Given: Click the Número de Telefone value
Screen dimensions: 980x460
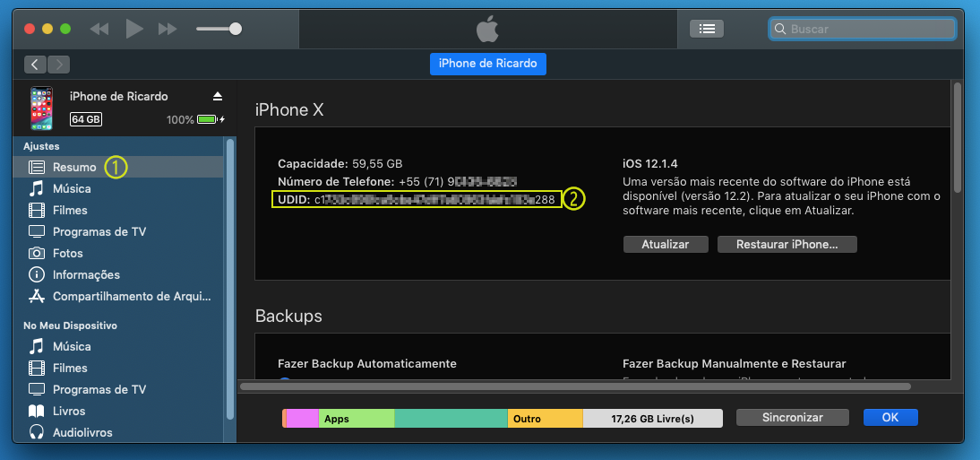Looking at the screenshot, I should pos(458,181).
